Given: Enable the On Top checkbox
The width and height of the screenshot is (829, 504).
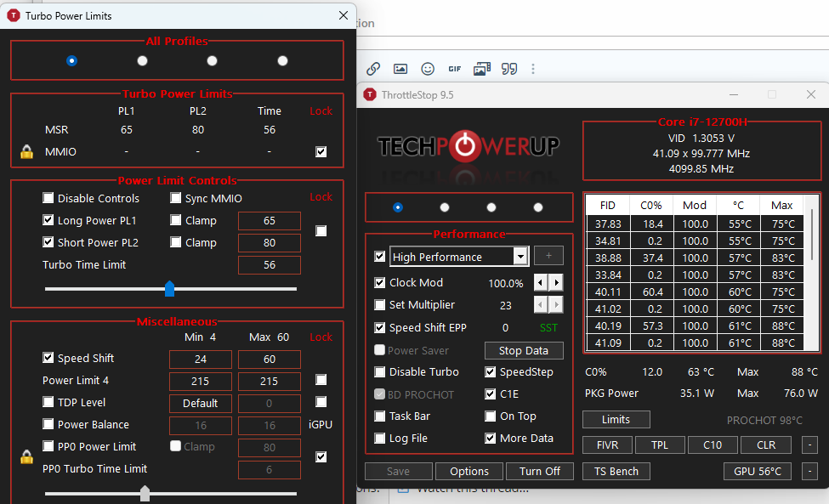Looking at the screenshot, I should pos(490,416).
